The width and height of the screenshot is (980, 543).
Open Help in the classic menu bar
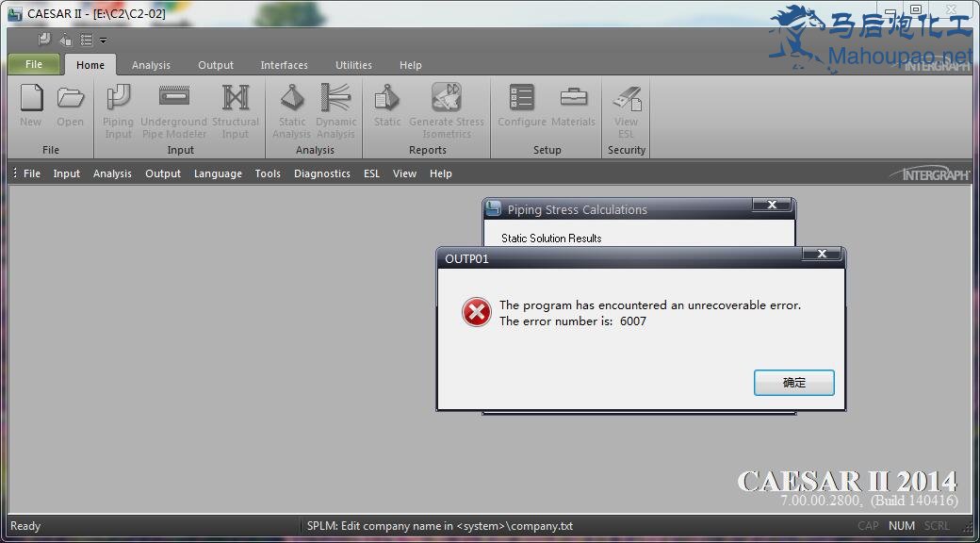tap(441, 173)
